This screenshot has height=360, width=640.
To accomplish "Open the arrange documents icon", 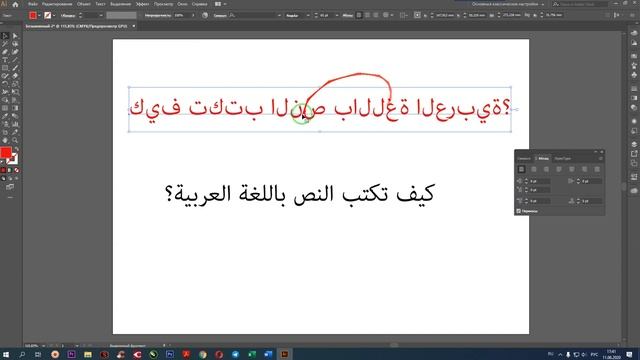I will (x=220, y=4).
